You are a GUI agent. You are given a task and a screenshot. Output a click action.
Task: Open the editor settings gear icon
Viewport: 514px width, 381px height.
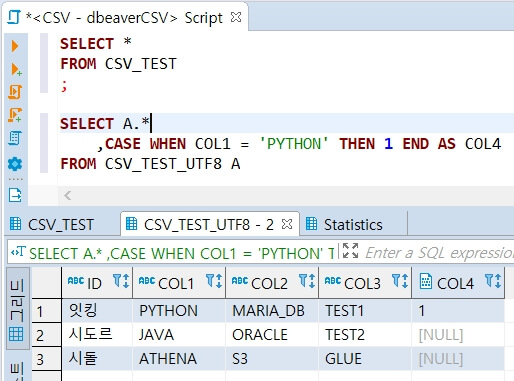coord(15,164)
